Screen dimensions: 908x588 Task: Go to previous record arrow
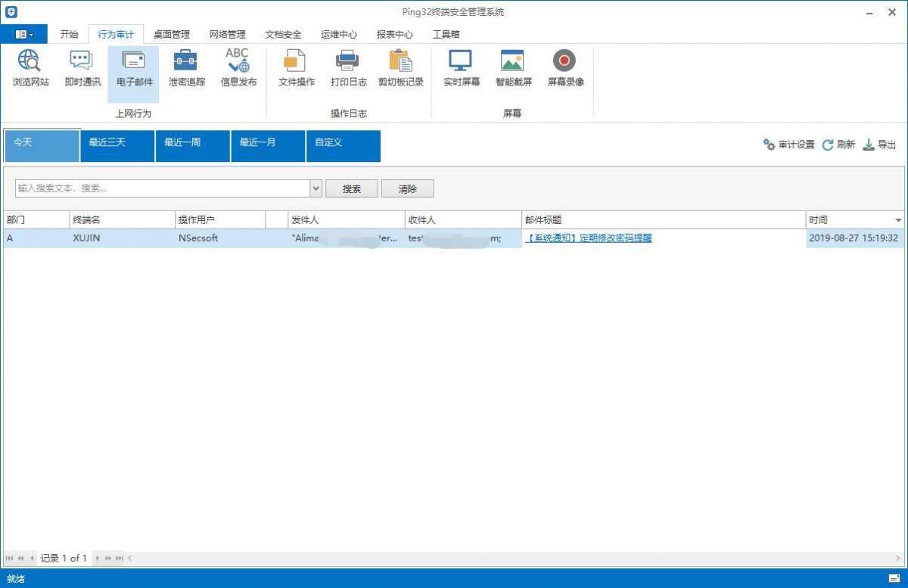click(32, 558)
